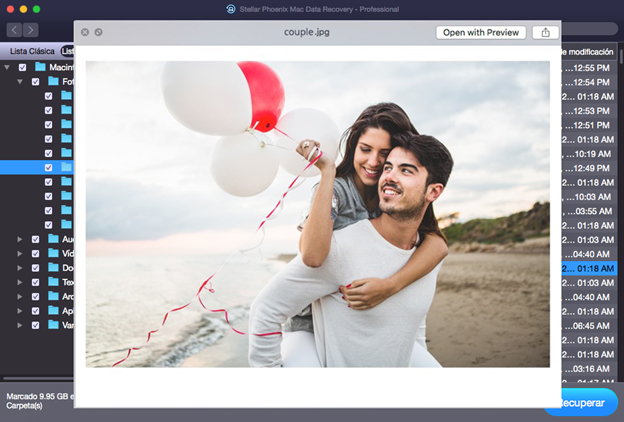Click the '...12:53 PM' modification time

tap(587, 111)
